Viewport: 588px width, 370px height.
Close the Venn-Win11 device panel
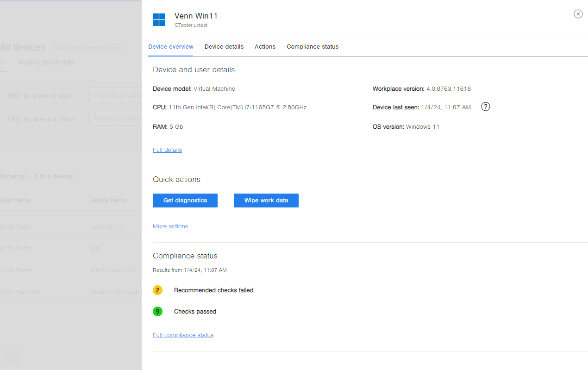pyautogui.click(x=578, y=14)
